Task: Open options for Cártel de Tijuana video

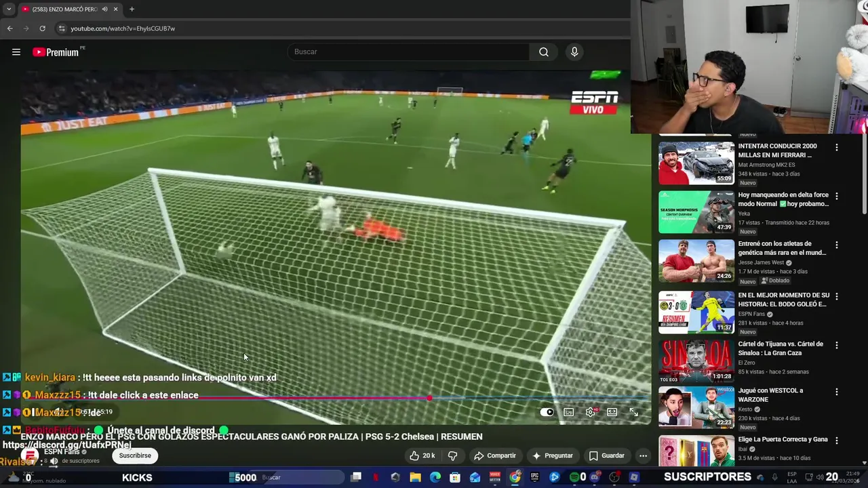Action: tap(836, 345)
